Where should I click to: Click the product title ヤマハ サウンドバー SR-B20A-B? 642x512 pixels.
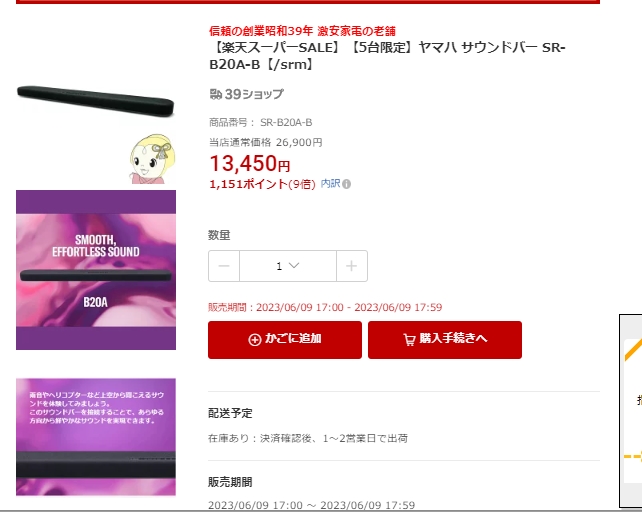[387, 56]
